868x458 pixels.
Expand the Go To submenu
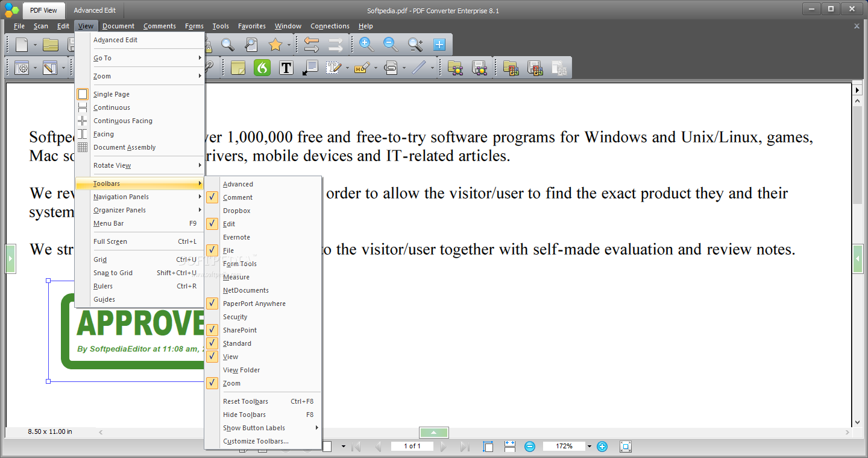(140, 58)
